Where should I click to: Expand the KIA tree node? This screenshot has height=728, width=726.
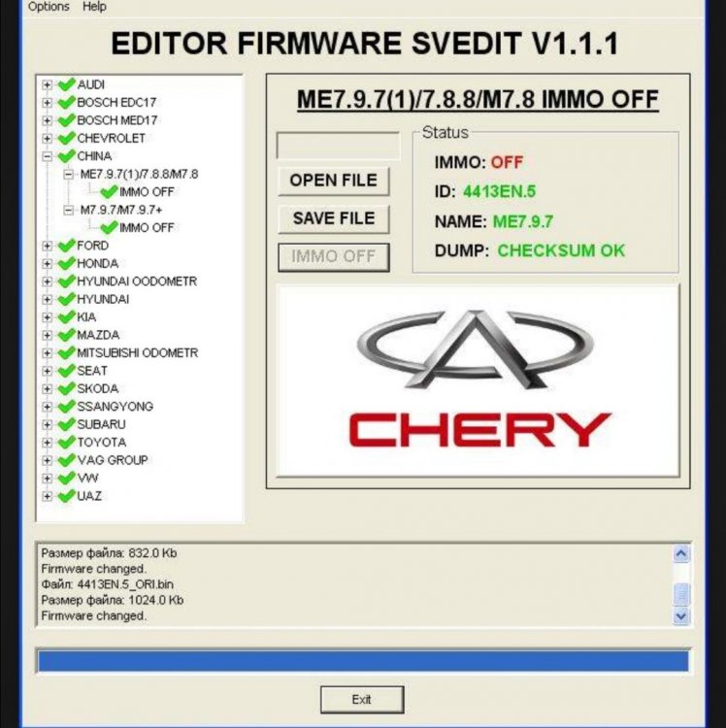[47, 317]
